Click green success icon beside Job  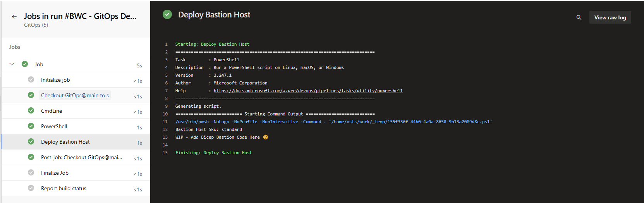point(25,64)
